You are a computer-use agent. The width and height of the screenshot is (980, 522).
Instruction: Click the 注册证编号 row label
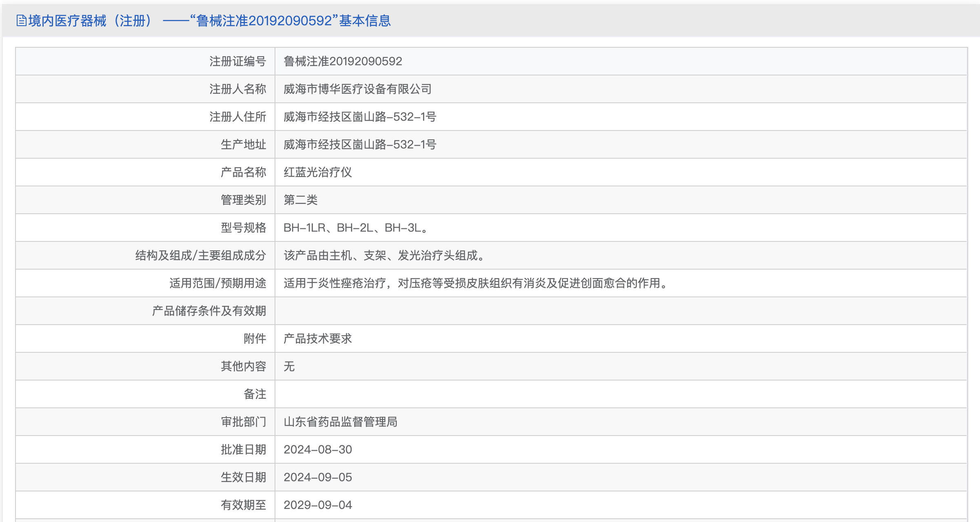pyautogui.click(x=237, y=61)
